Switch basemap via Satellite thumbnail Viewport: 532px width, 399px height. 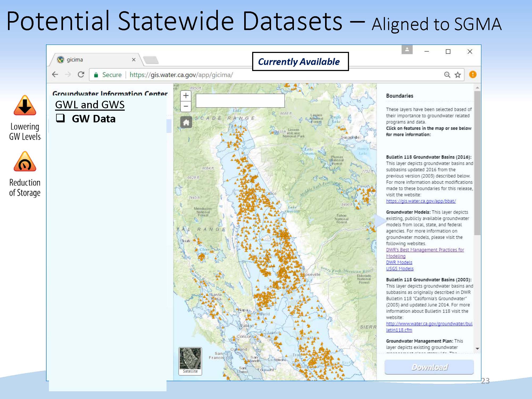coord(190,361)
